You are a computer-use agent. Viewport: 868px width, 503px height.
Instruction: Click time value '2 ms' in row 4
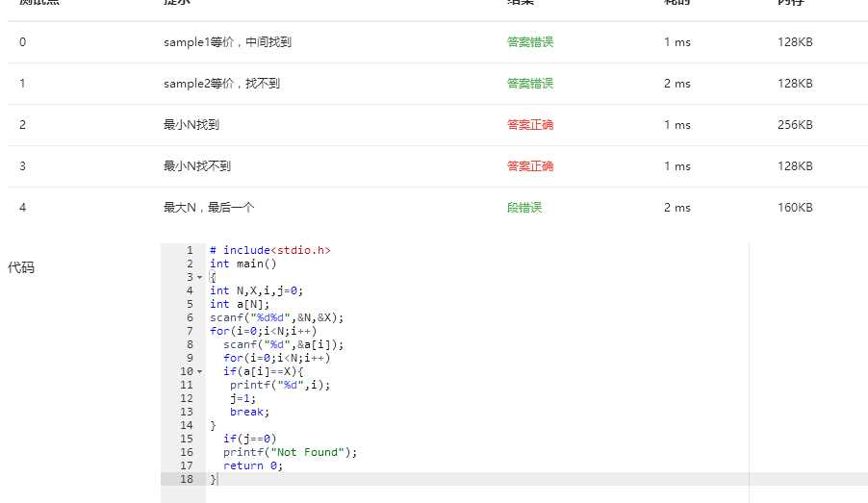click(677, 208)
